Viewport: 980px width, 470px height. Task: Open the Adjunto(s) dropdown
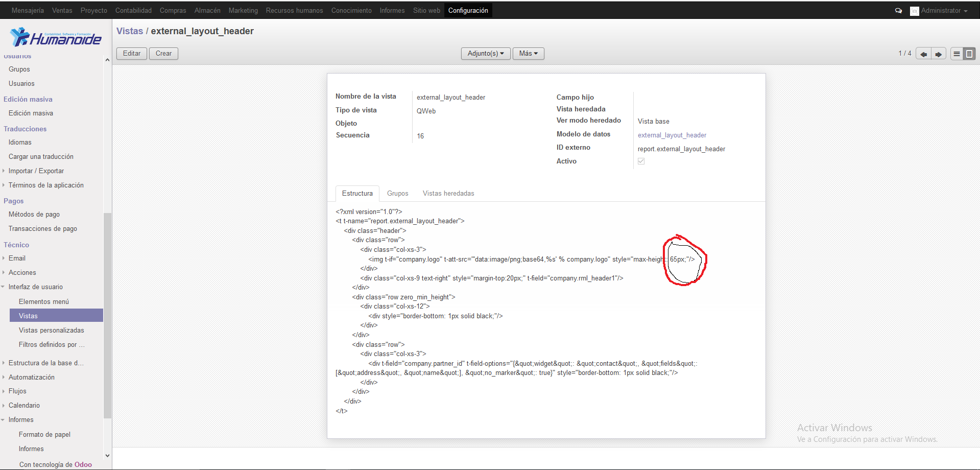coord(485,54)
